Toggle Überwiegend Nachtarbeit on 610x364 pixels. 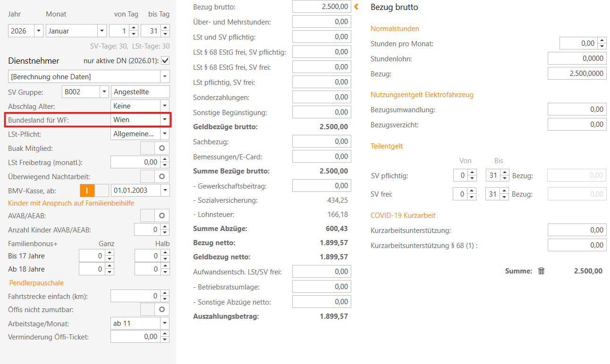(x=156, y=176)
